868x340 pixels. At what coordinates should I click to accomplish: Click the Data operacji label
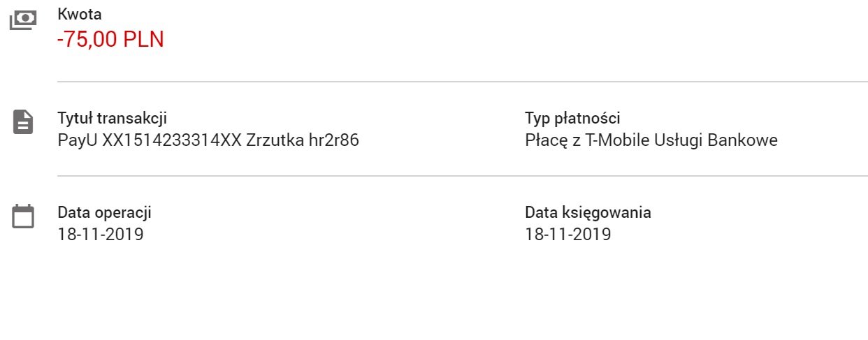tap(104, 212)
